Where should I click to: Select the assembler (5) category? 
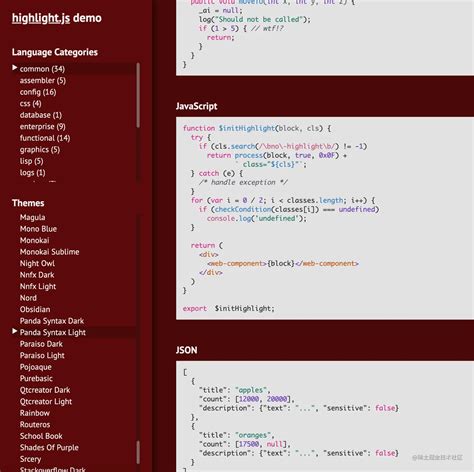pyautogui.click(x=42, y=80)
